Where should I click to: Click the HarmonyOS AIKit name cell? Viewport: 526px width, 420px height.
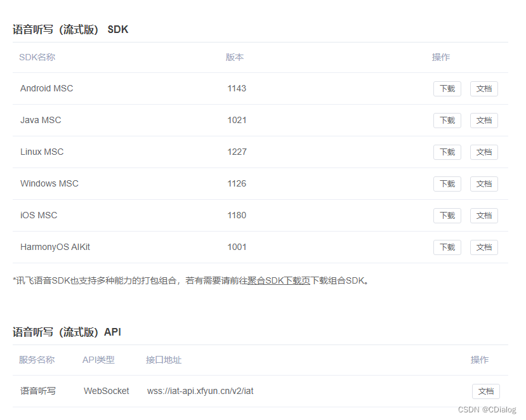pyautogui.click(x=55, y=247)
